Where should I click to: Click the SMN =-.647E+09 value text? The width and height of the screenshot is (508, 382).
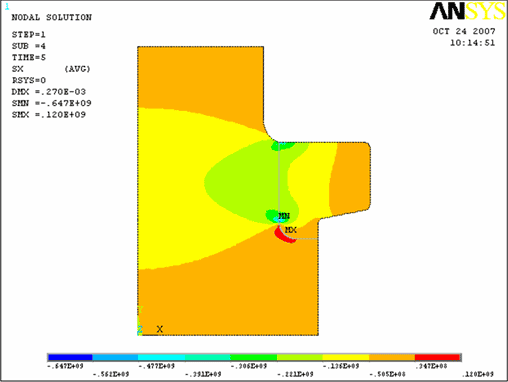pyautogui.click(x=52, y=103)
